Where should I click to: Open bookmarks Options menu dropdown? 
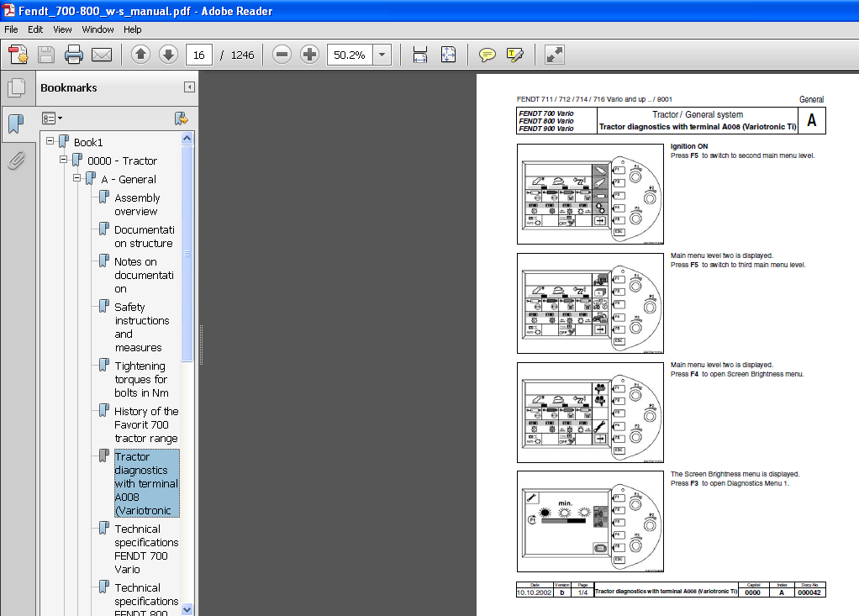tap(52, 118)
